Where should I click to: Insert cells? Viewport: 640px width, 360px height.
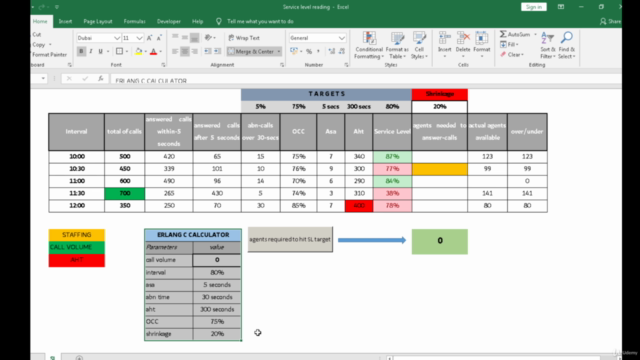[444, 44]
